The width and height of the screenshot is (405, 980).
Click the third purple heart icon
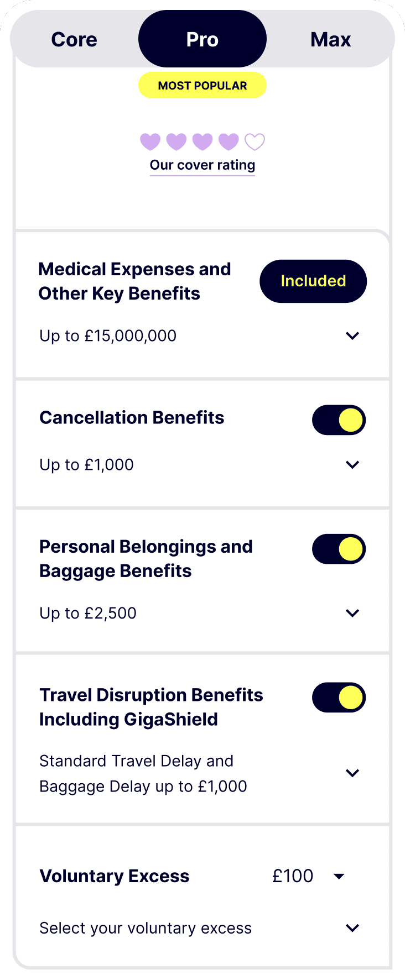(x=202, y=142)
